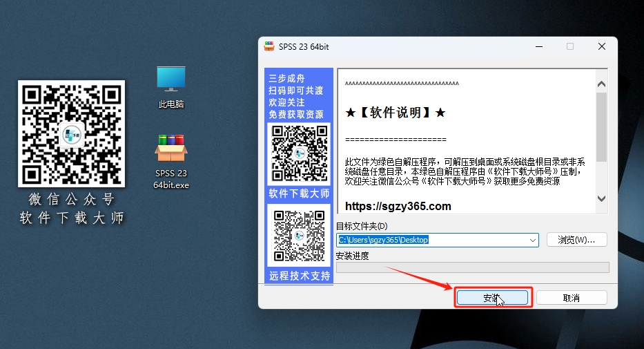Minimize the SPSS 23 64bit window
The width and height of the screenshot is (644, 349).
(539, 46)
